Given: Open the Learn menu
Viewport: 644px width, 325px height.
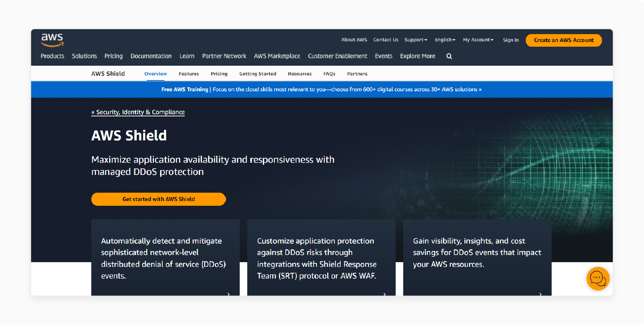Looking at the screenshot, I should click(x=187, y=56).
